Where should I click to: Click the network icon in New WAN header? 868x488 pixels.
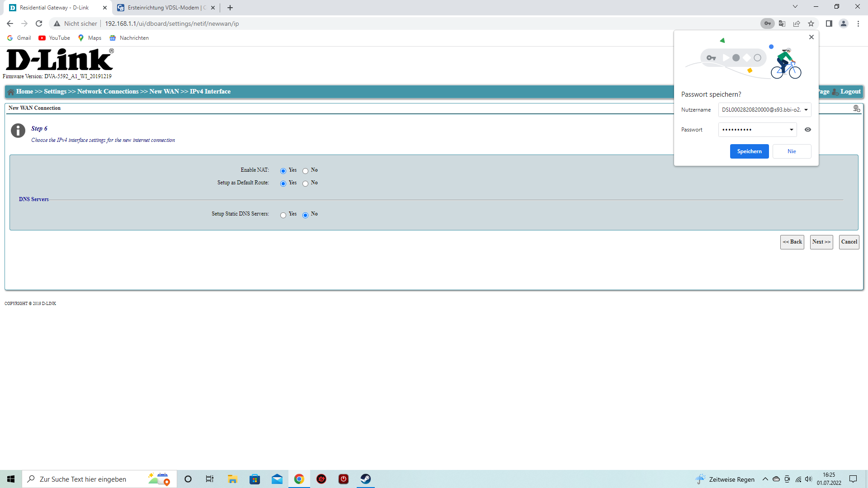click(856, 108)
